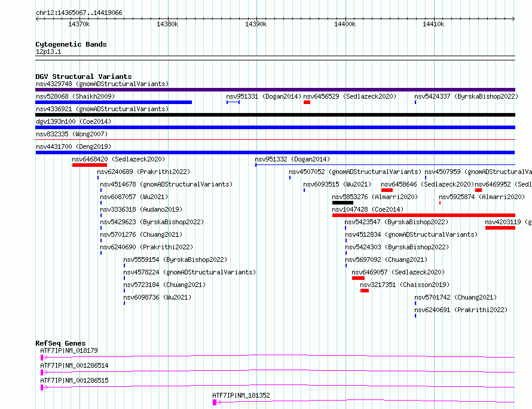Viewport: 532px width, 409px height.
Task: Click the nsv5701742 (Chuang2021) label
Action: coord(455,297)
